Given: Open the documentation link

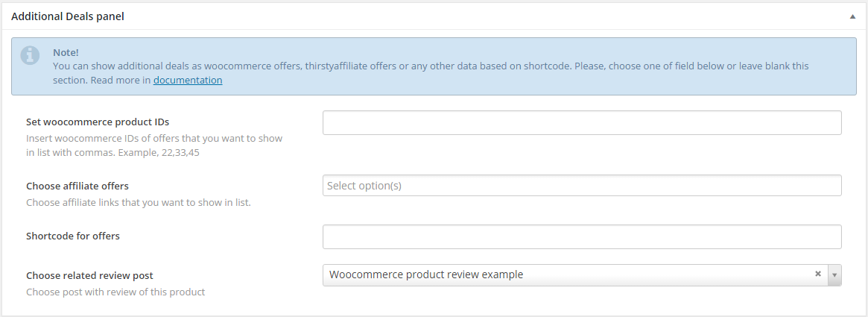Looking at the screenshot, I should pos(188,80).
